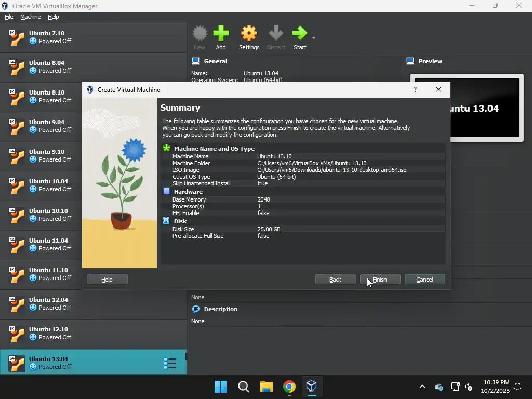Viewport: 532px width, 399px height.
Task: Click the Ubuntu 8.04 VM icon
Action: (x=17, y=67)
